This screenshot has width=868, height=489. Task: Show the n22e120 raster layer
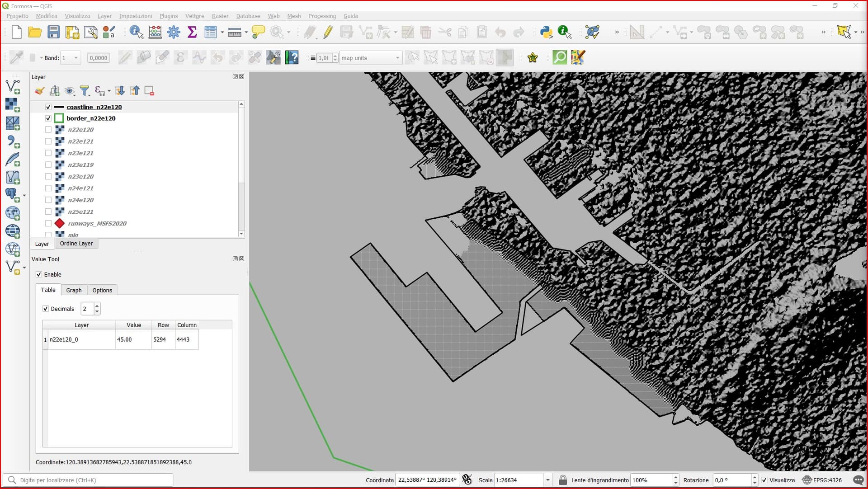[48, 130]
